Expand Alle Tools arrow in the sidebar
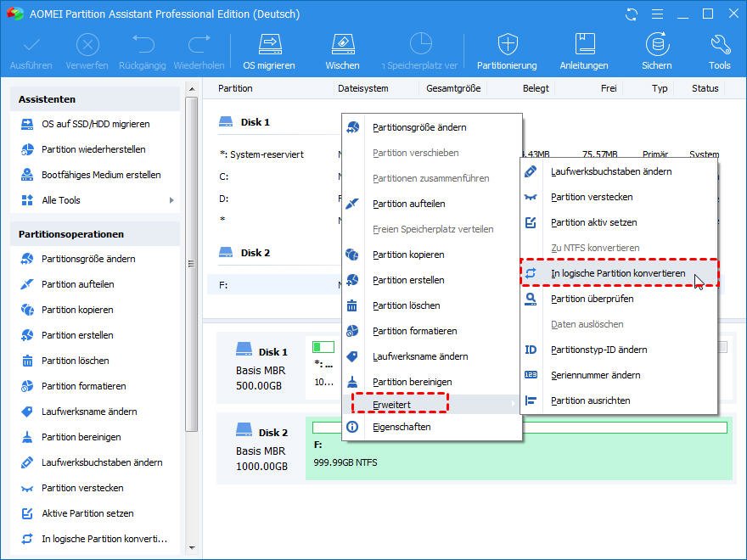Viewport: 747px width, 560px height. tap(171, 200)
